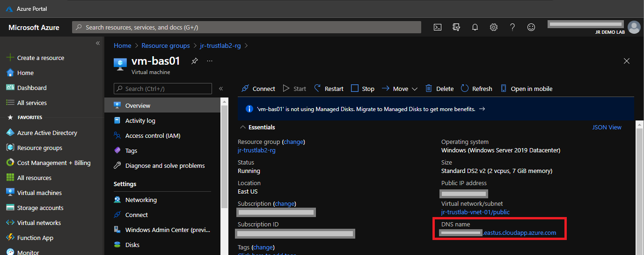Open the Move dropdown
This screenshot has width=644, height=255.
click(x=399, y=89)
